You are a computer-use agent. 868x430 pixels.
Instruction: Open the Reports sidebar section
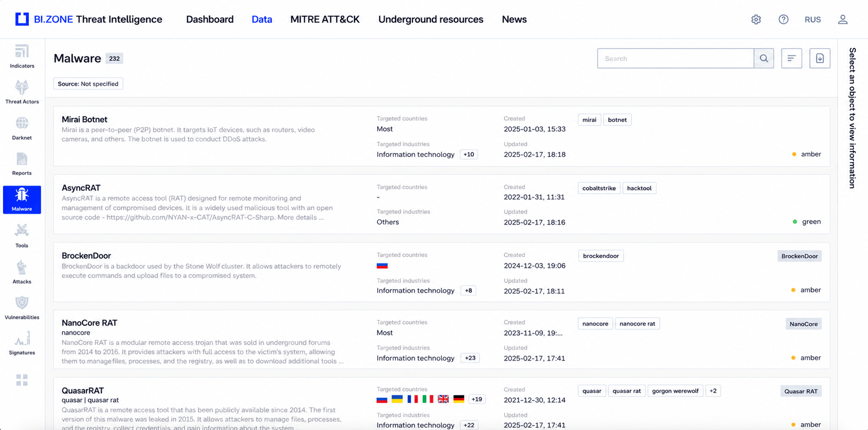click(x=22, y=164)
